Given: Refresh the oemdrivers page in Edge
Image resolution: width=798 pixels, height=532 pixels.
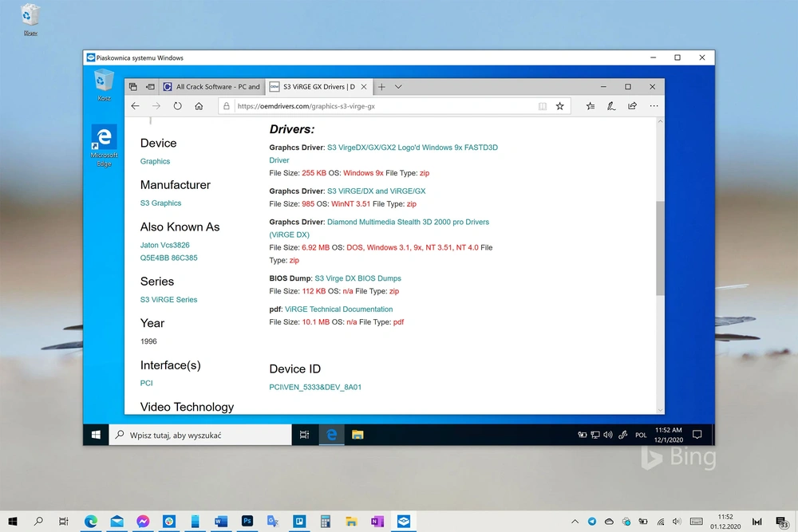Looking at the screenshot, I should (177, 106).
